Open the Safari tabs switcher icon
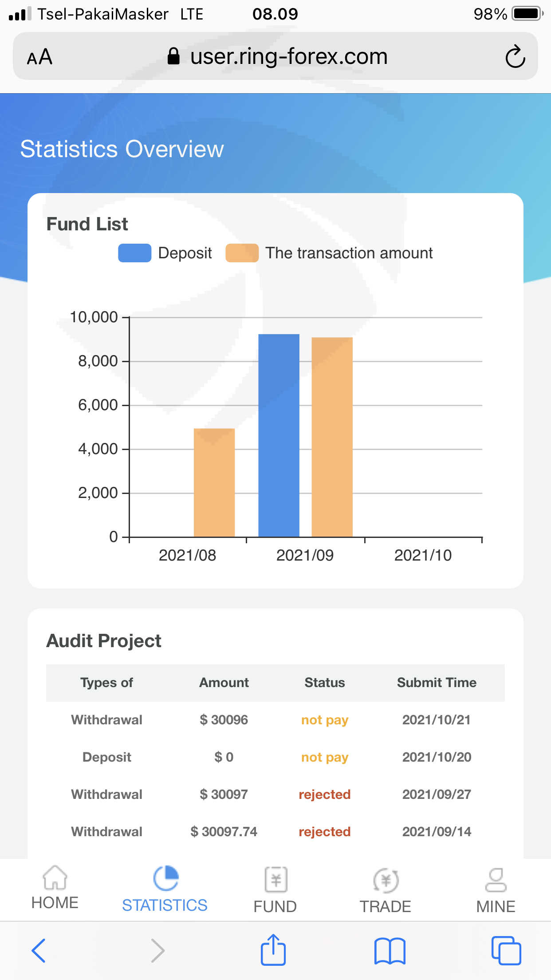551x980 pixels. (506, 951)
